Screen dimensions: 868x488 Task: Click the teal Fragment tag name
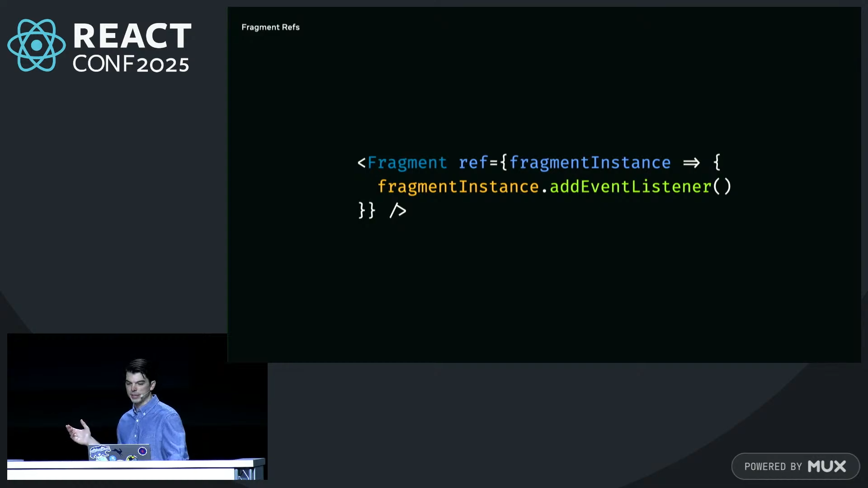(x=407, y=163)
